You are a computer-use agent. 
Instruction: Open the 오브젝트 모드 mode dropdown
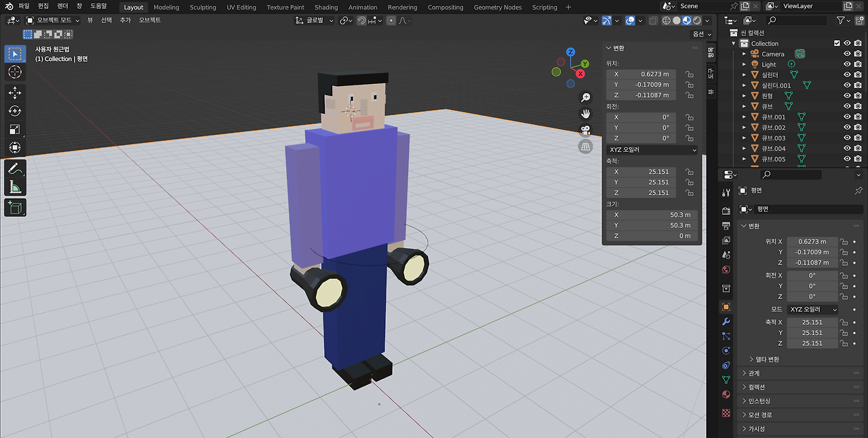[52, 20]
